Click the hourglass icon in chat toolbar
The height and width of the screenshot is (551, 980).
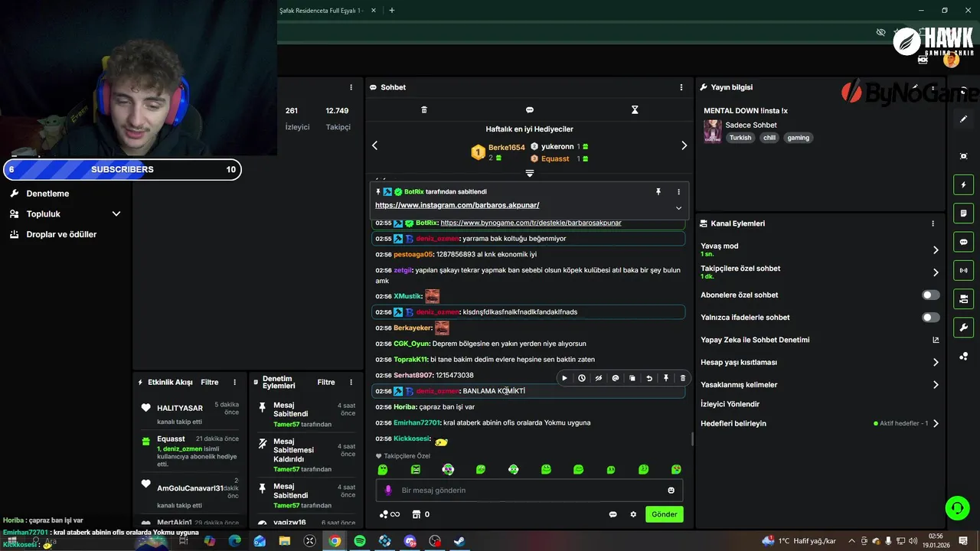tap(635, 110)
